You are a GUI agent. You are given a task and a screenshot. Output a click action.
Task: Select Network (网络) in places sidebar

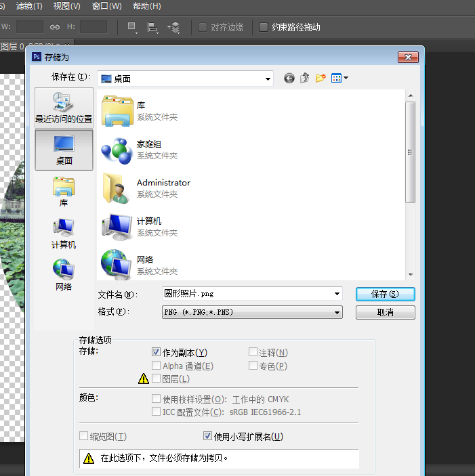click(x=64, y=275)
